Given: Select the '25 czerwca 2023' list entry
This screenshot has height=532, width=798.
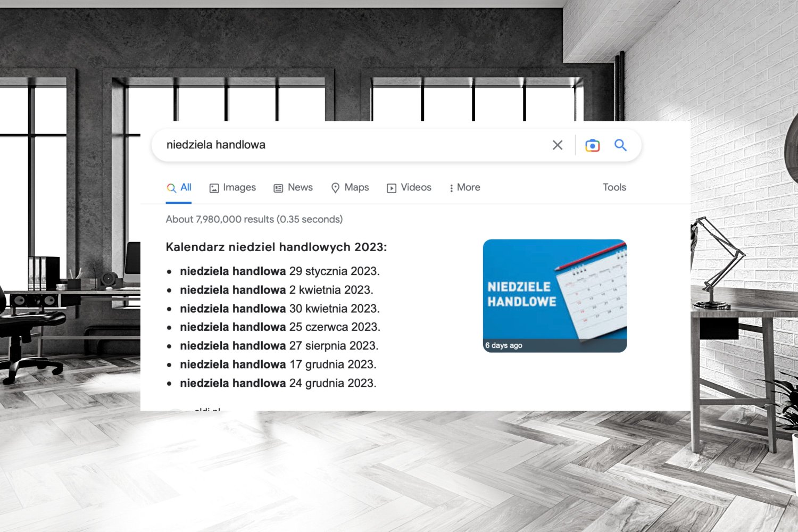Looking at the screenshot, I should pos(280,327).
